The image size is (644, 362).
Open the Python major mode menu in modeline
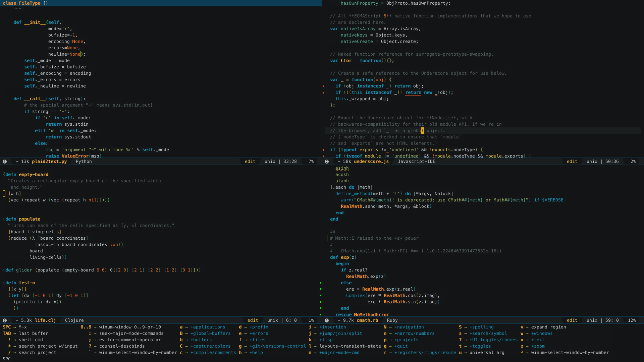point(84,162)
